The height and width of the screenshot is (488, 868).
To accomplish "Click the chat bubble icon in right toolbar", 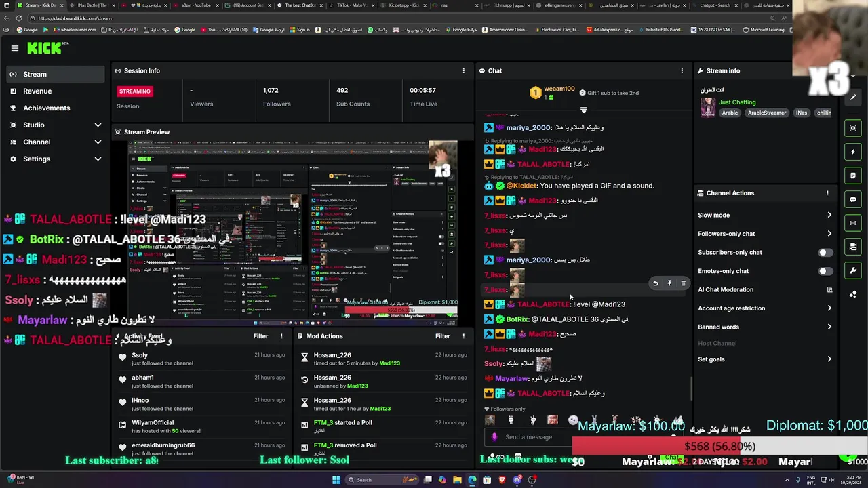I will [853, 199].
